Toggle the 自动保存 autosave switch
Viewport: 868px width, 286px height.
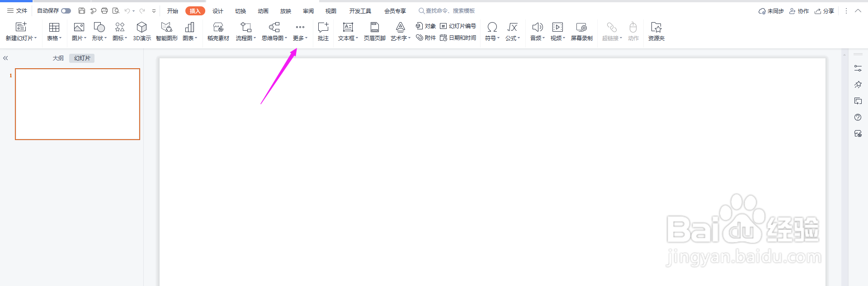(x=66, y=11)
